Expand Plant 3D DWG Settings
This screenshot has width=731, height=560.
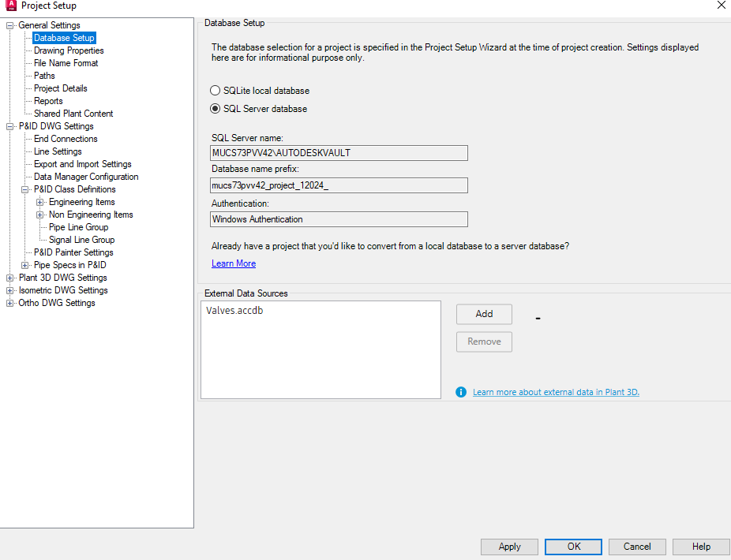[11, 277]
